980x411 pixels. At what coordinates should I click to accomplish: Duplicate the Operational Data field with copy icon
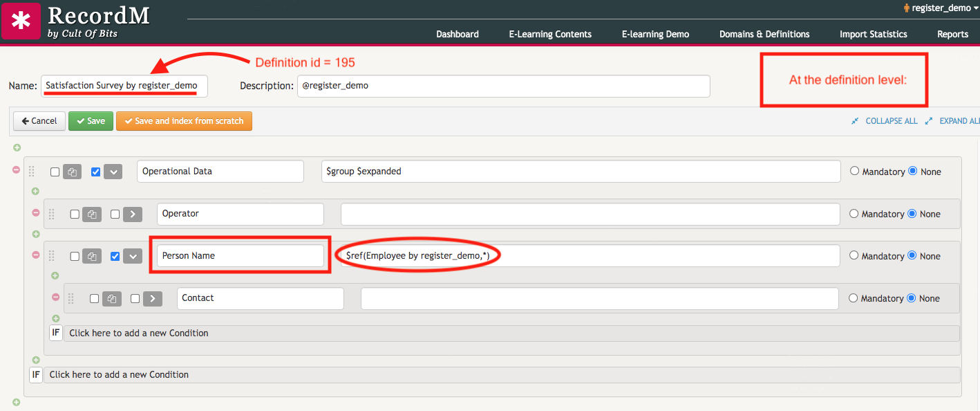pos(72,172)
